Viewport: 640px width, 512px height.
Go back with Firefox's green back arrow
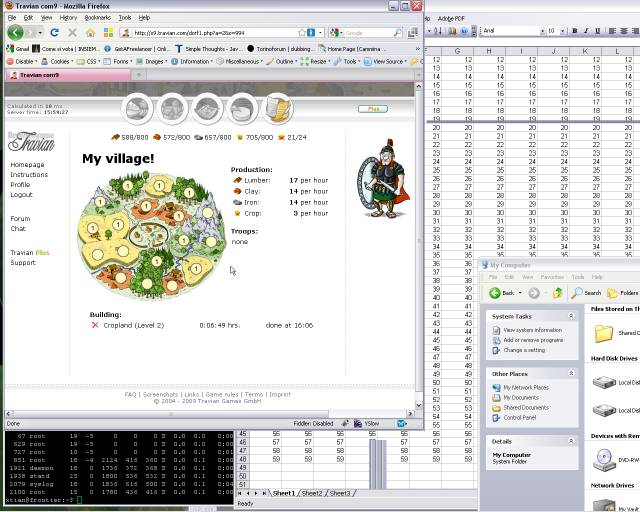[15, 32]
